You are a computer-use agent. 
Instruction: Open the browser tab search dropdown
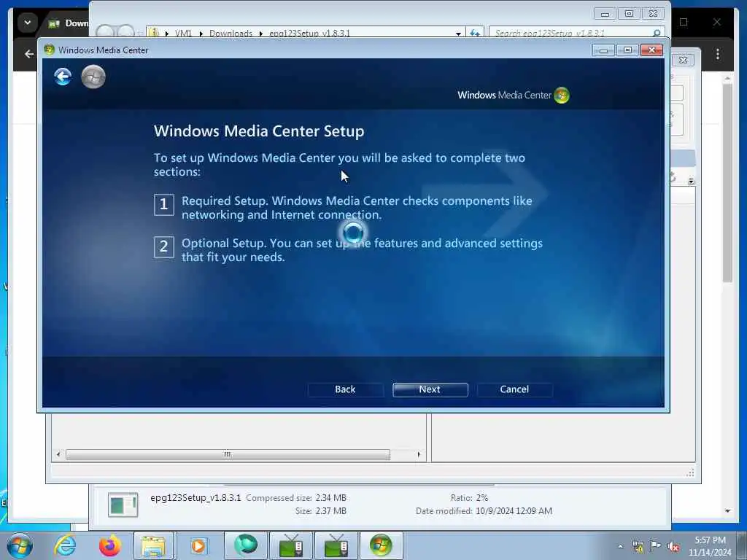point(28,23)
